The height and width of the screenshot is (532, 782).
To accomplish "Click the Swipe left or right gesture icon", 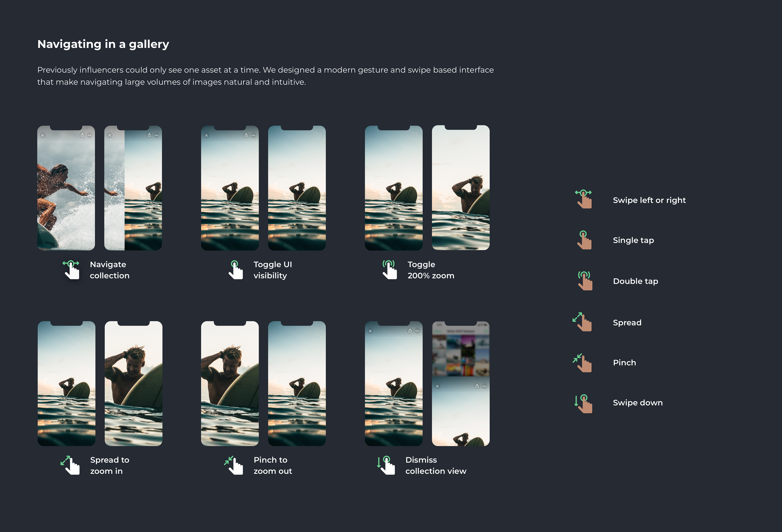I will click(584, 199).
